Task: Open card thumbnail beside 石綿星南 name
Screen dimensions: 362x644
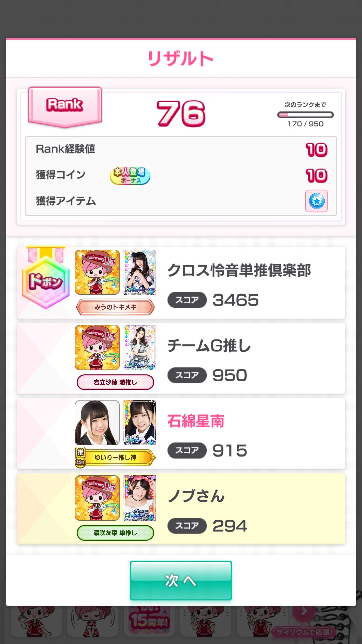Action: click(x=140, y=423)
